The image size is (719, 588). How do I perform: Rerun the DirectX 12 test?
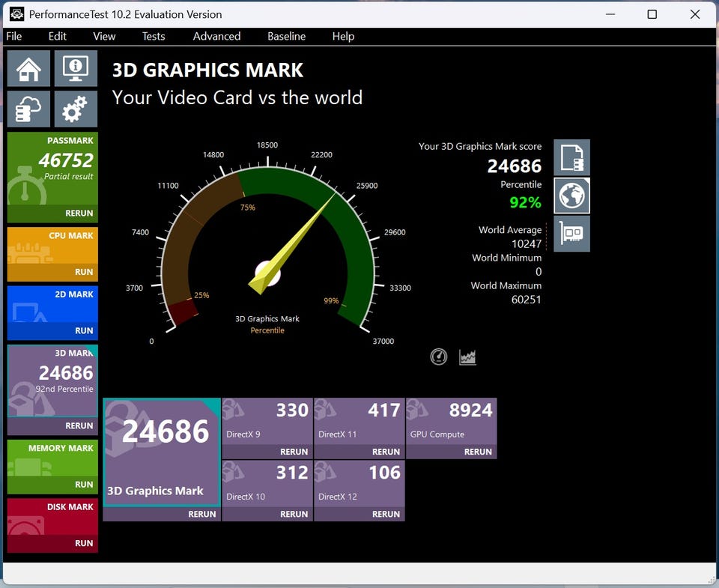click(x=386, y=514)
